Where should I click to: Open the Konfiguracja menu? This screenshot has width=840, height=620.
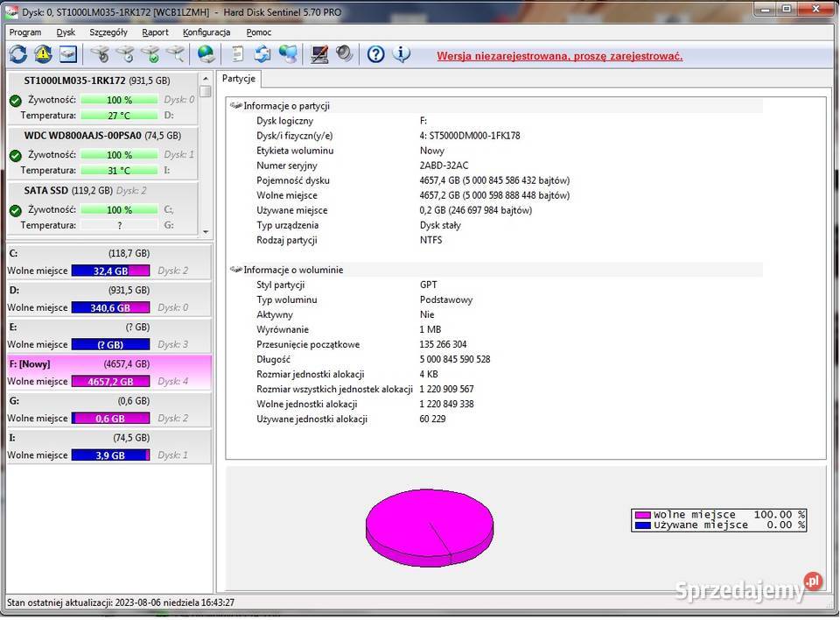point(206,32)
